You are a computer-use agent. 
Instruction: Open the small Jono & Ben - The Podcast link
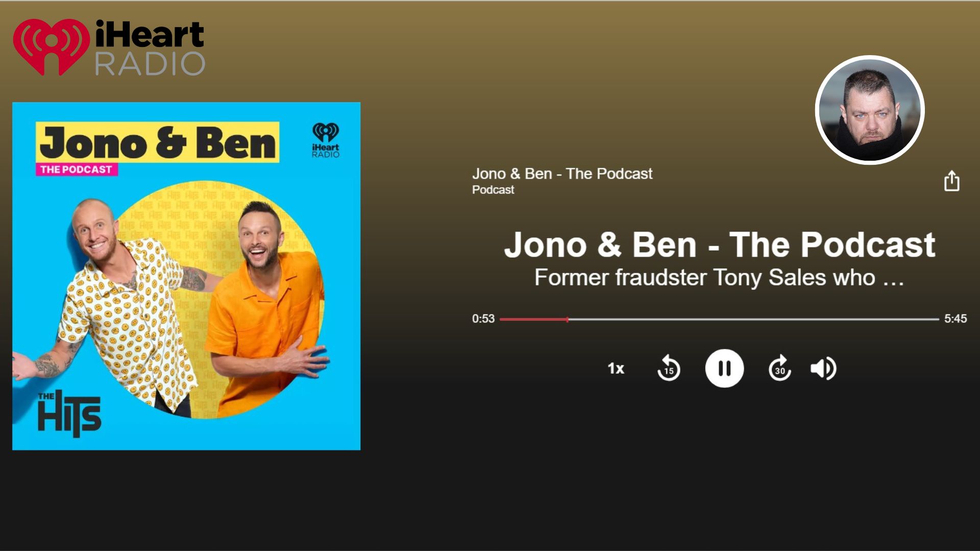pyautogui.click(x=562, y=173)
